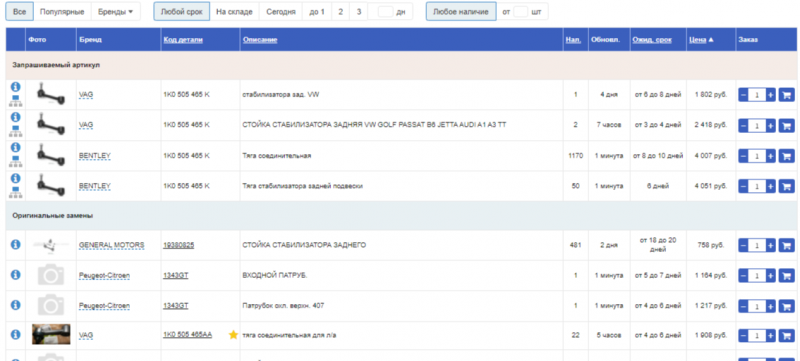Increase quantity for the 2 418 руб. row

tap(770, 125)
